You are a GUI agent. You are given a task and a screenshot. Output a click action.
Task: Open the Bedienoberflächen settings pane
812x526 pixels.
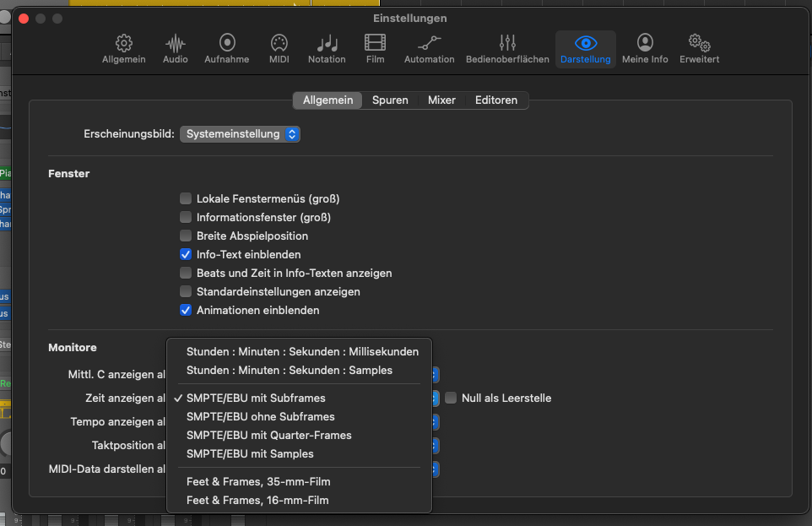(506, 49)
